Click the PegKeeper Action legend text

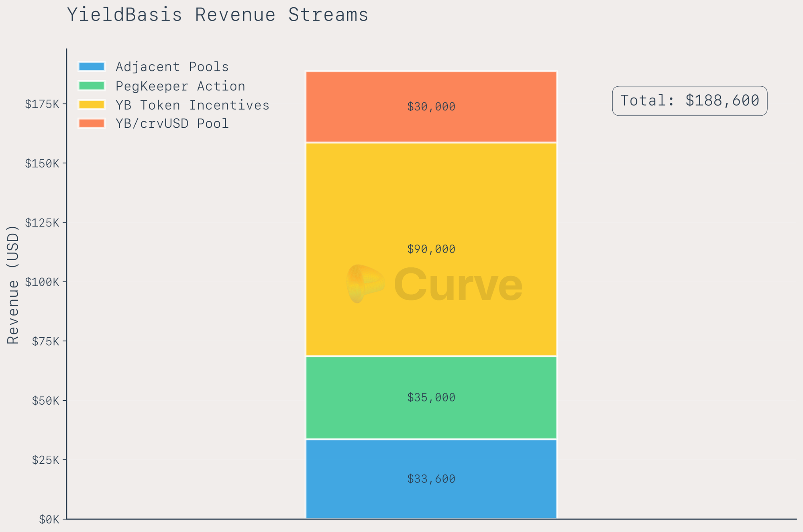[180, 86]
